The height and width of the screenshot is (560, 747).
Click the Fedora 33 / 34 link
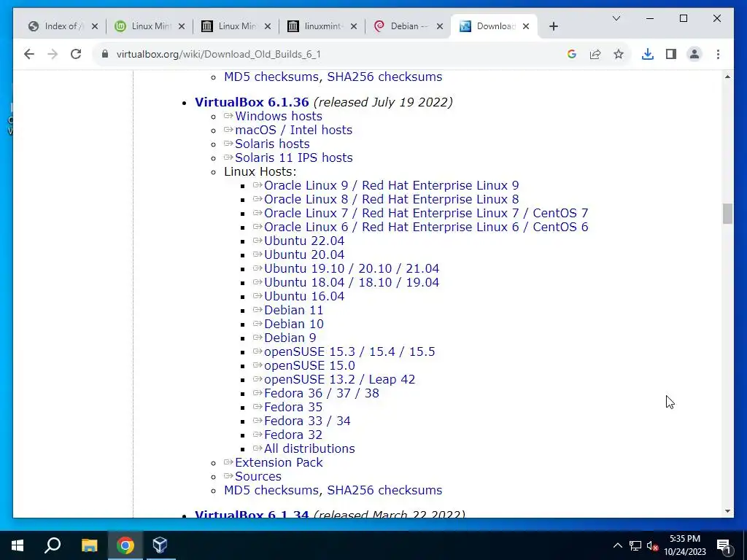coord(307,421)
